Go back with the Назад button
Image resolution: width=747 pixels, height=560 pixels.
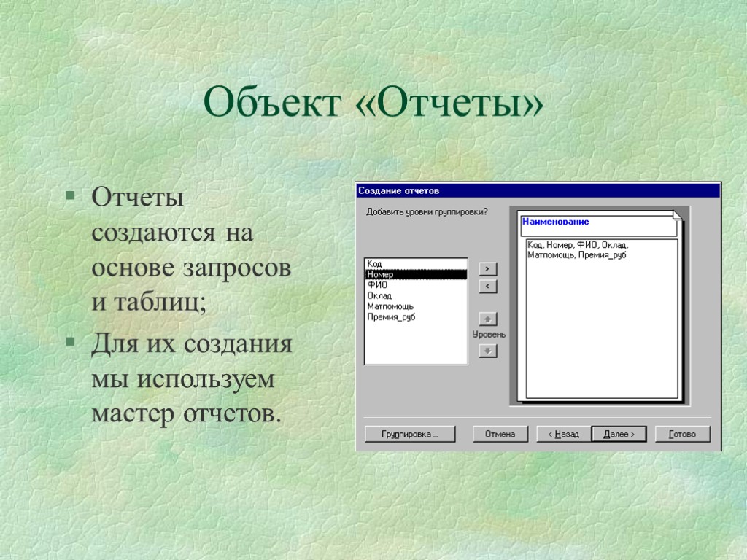click(x=564, y=434)
